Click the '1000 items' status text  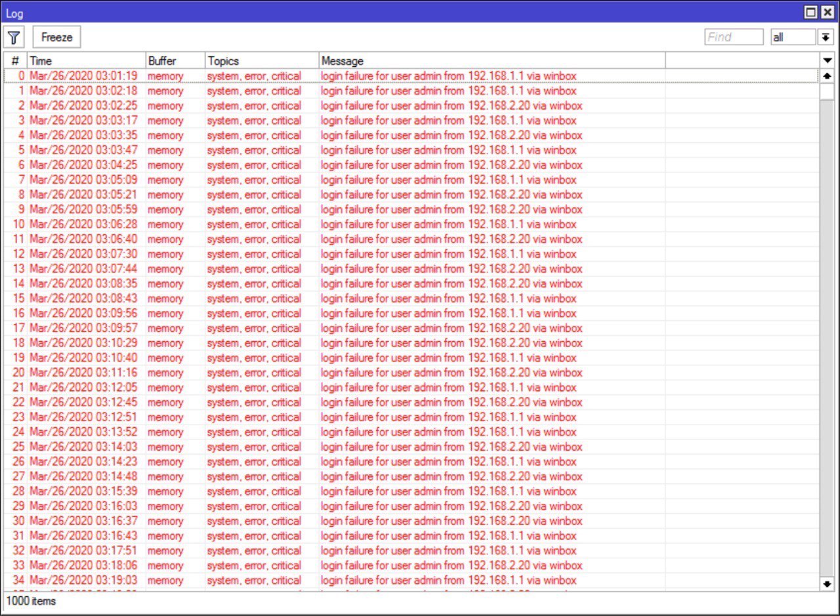point(31,601)
